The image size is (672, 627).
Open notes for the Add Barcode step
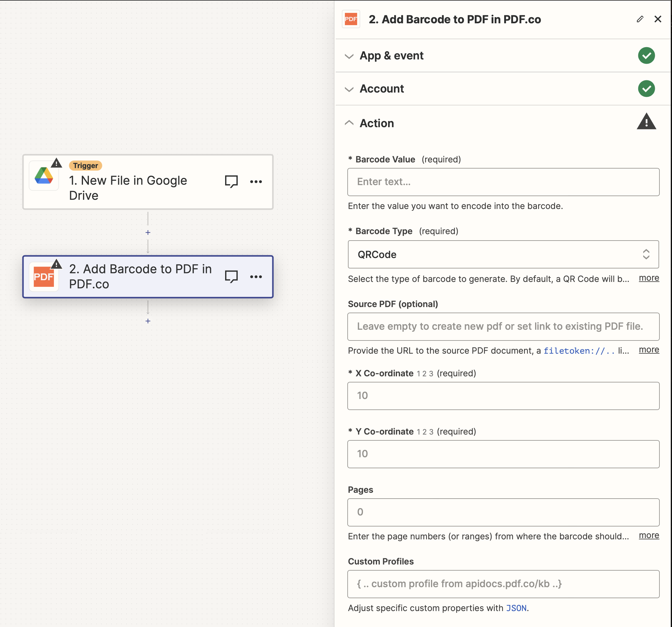pos(232,276)
